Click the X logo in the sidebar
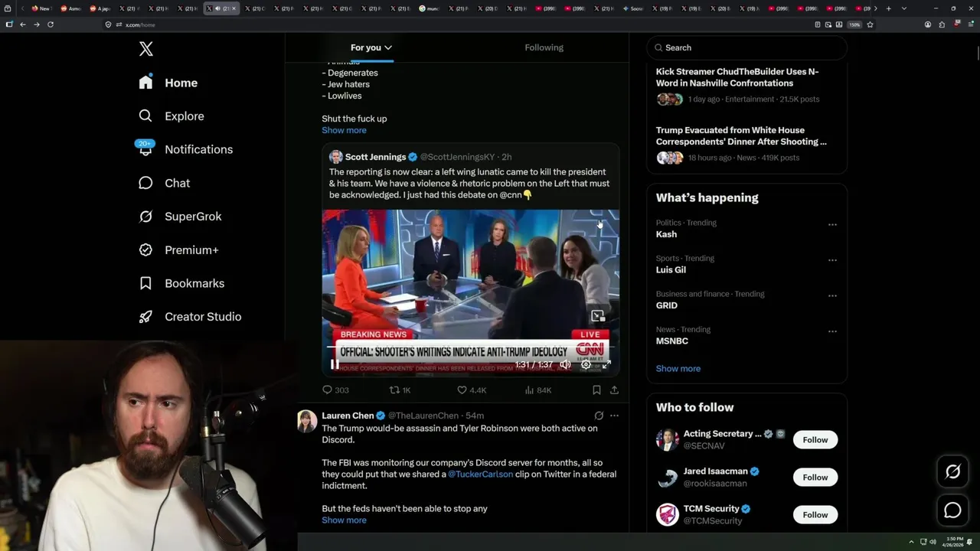The image size is (980, 551). coord(146,49)
